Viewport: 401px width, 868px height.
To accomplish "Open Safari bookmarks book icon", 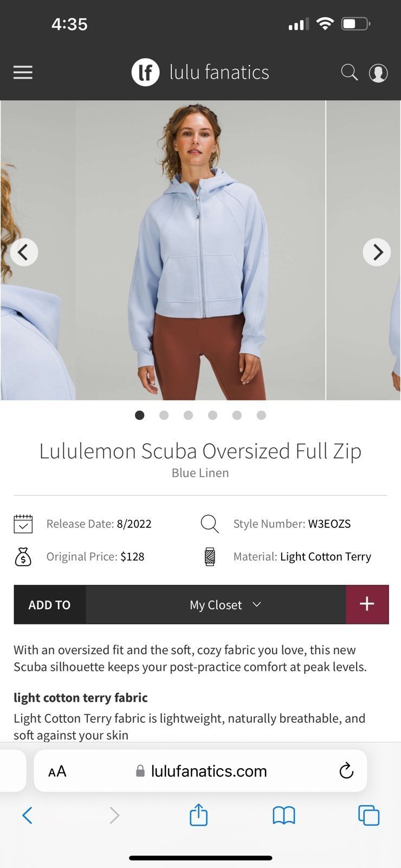I will click(283, 815).
